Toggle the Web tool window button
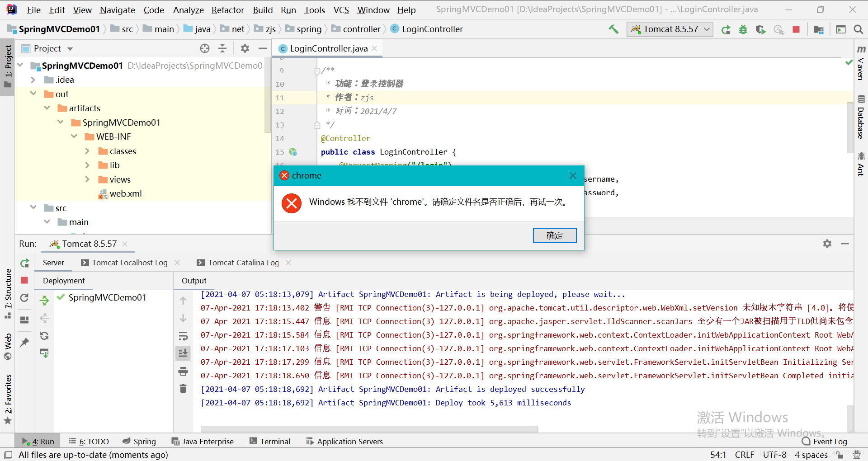The width and height of the screenshot is (868, 461). [8, 346]
